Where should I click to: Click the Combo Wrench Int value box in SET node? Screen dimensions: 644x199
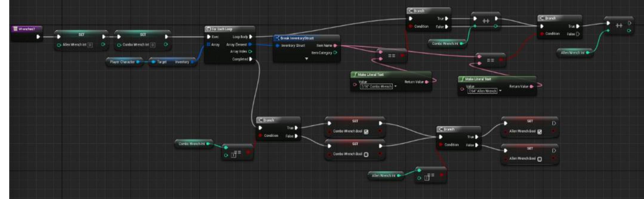click(153, 45)
